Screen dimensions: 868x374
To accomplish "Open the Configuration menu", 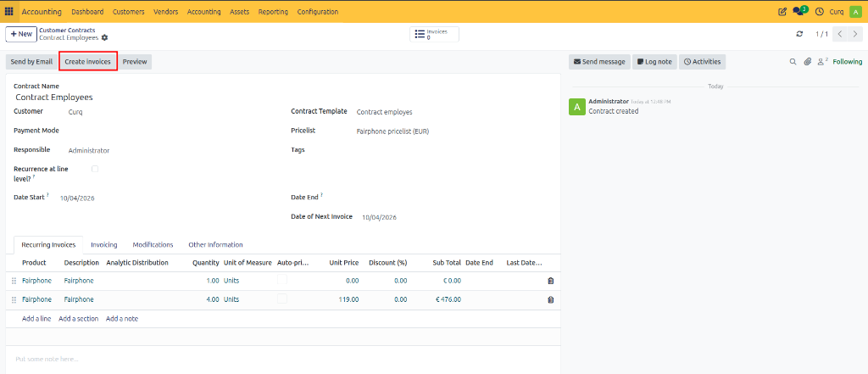I will 317,12.
